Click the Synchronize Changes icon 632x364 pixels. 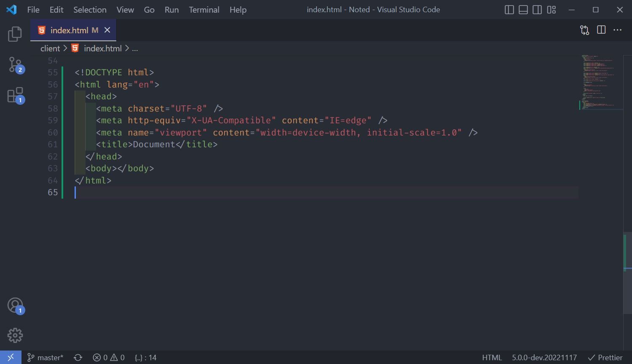[x=78, y=357]
